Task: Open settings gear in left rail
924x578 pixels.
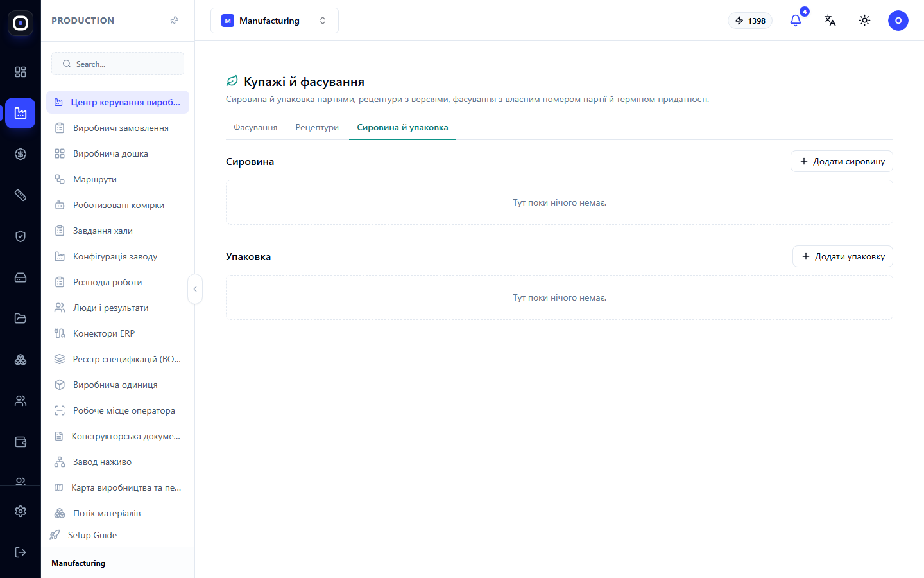Action: pos(21,511)
